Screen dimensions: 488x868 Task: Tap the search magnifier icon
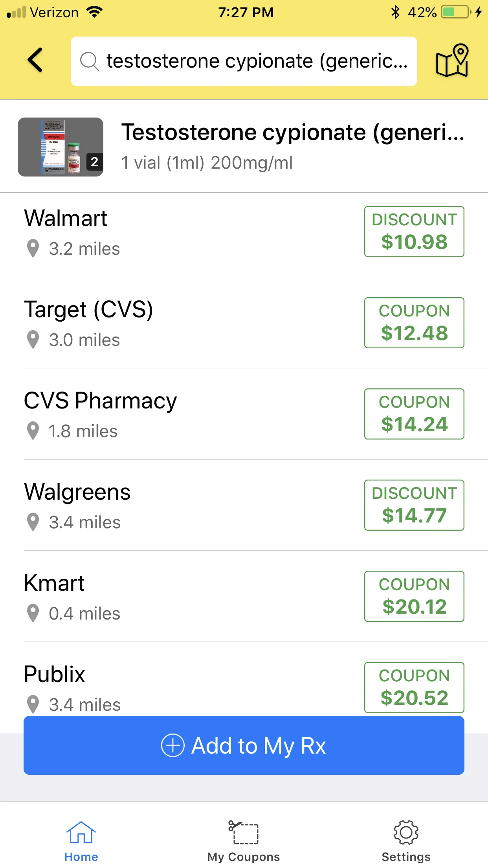(89, 61)
